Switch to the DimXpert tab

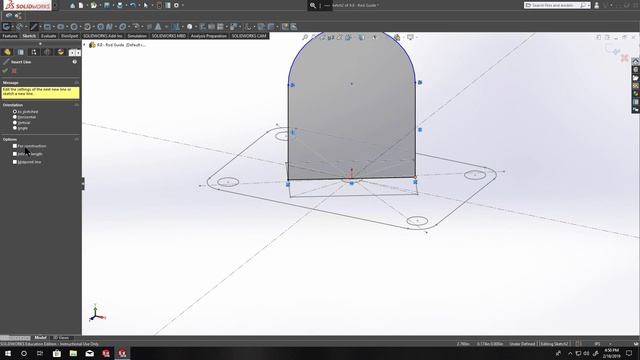[69, 36]
